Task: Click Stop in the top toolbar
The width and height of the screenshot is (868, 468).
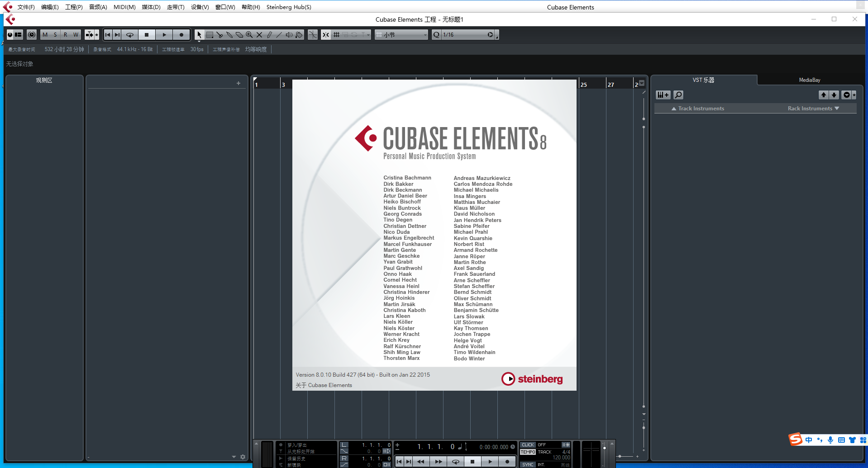Action: (x=147, y=35)
